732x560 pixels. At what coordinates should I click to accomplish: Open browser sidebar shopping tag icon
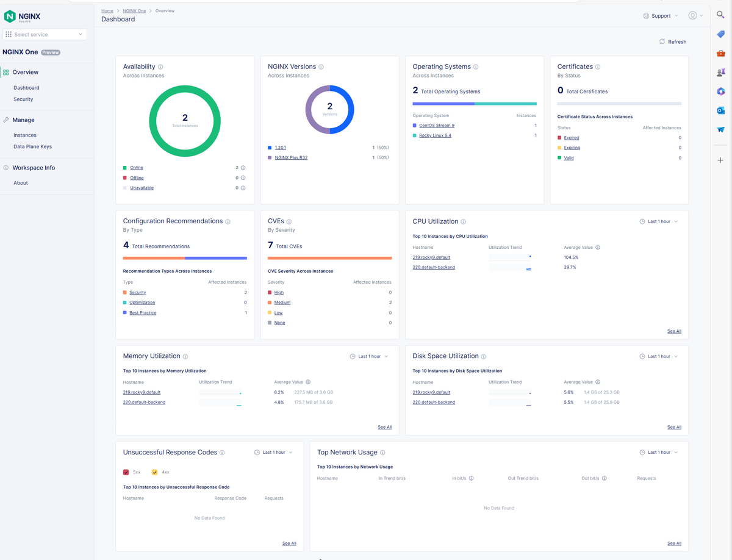click(x=720, y=34)
